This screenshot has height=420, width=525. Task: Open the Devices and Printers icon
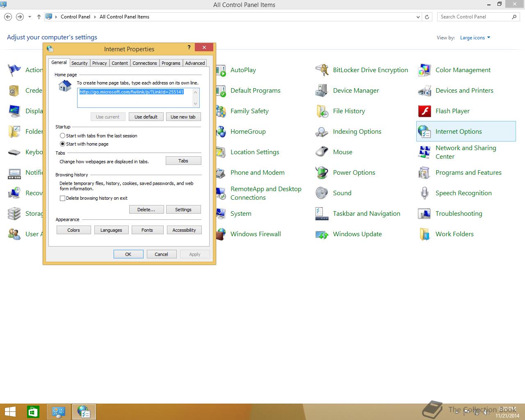pyautogui.click(x=424, y=91)
